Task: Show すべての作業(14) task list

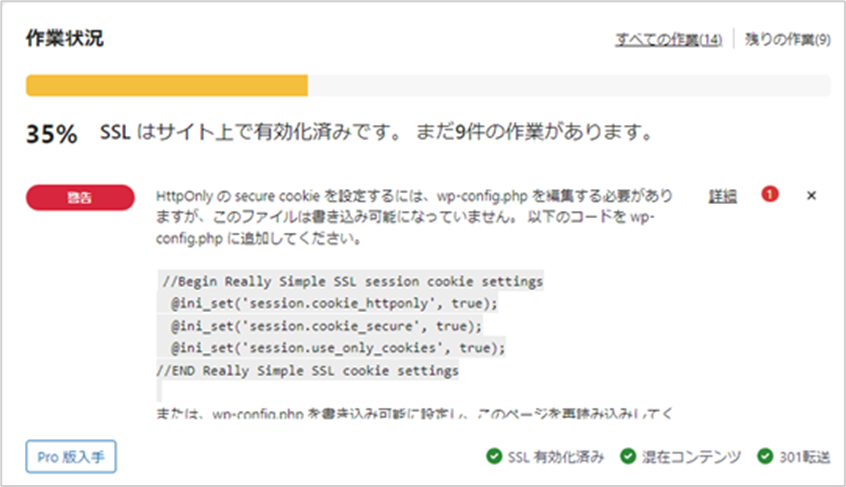Action: pyautogui.click(x=668, y=39)
